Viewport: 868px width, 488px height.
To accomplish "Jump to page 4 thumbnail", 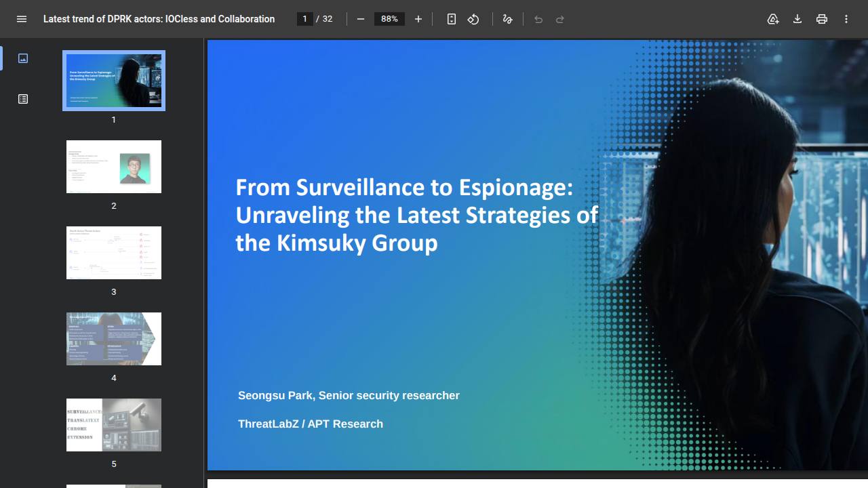I will [114, 339].
